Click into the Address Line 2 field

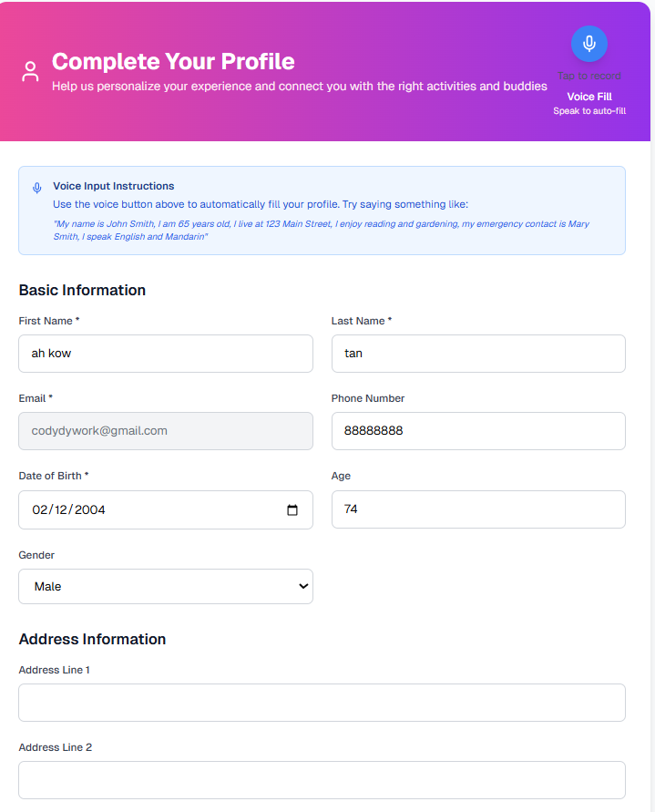coord(322,780)
